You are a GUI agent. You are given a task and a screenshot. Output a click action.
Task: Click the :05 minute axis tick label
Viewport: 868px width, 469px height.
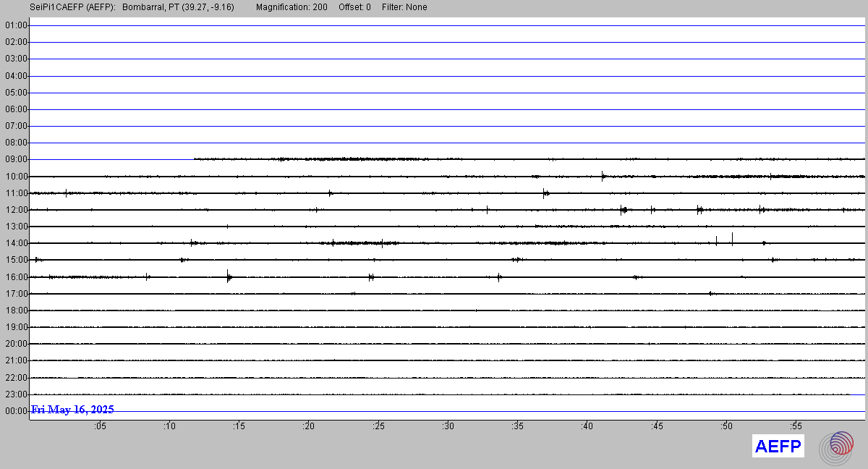[100, 426]
